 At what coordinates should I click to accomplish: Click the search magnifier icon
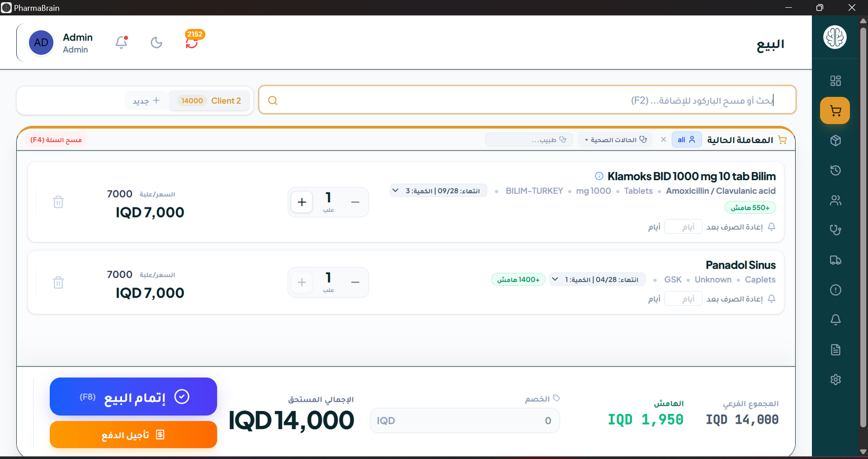(x=273, y=101)
